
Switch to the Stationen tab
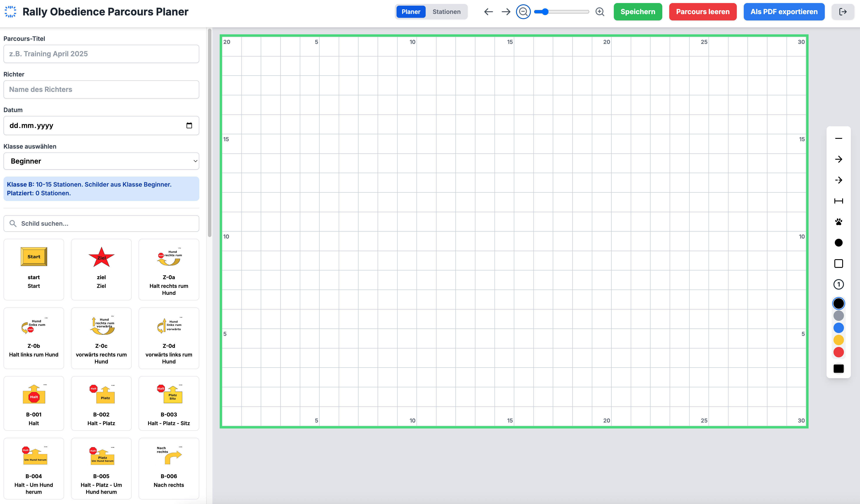coord(446,12)
